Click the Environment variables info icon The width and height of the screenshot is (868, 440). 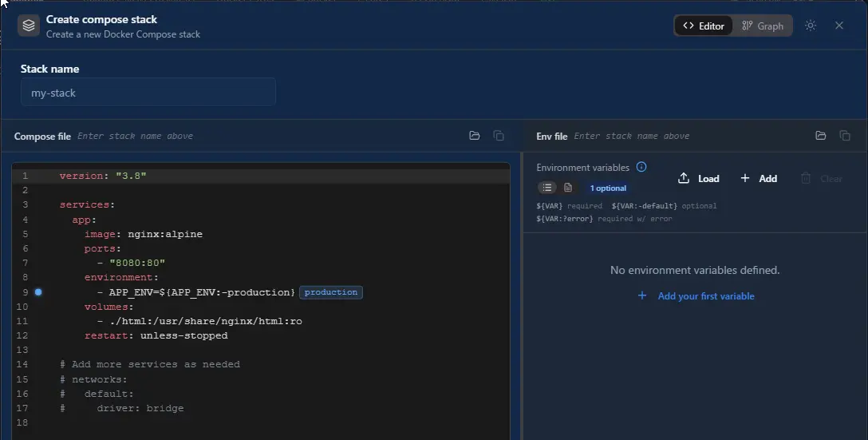[641, 167]
